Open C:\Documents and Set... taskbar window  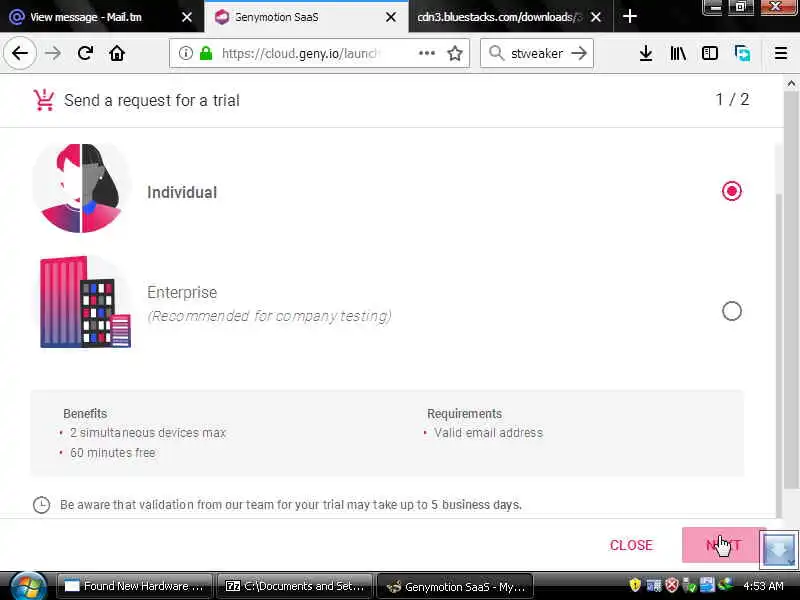tap(295, 586)
